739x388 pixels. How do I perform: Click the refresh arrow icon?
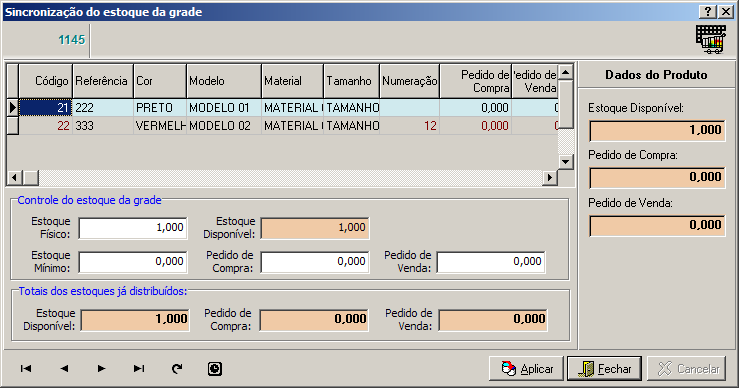[x=177, y=368]
